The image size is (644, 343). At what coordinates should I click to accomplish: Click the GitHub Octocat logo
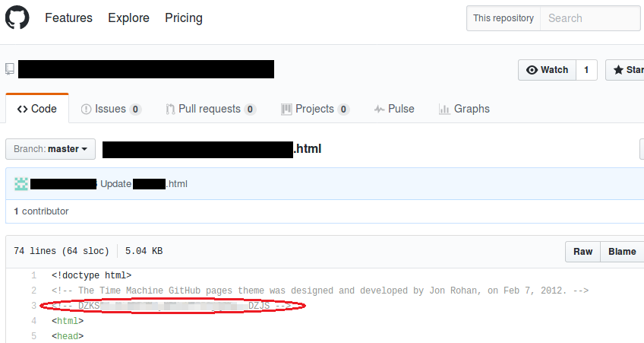coord(17,17)
